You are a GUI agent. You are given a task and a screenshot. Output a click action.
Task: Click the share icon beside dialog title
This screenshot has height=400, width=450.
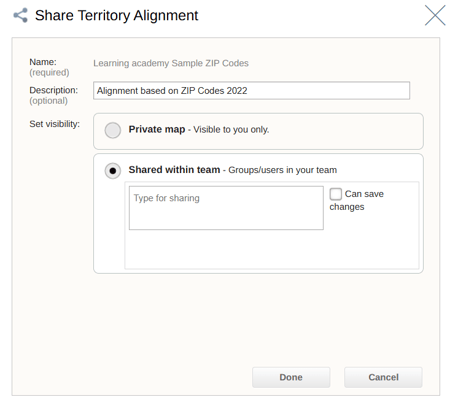click(x=20, y=15)
